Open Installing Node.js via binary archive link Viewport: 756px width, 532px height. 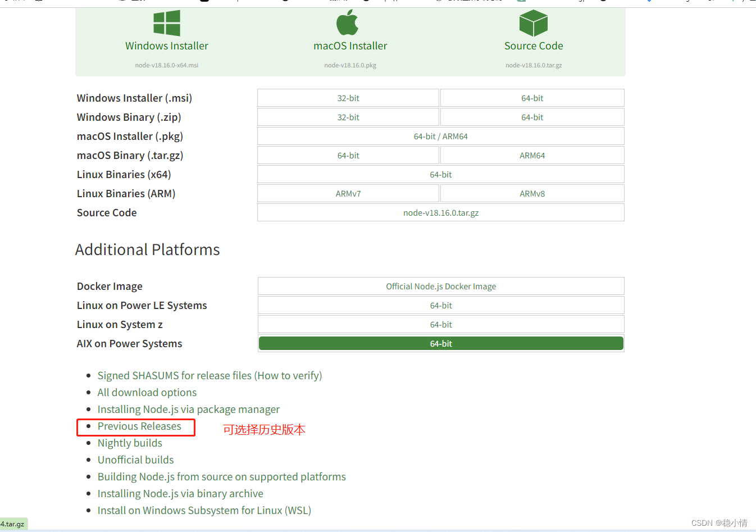click(180, 493)
